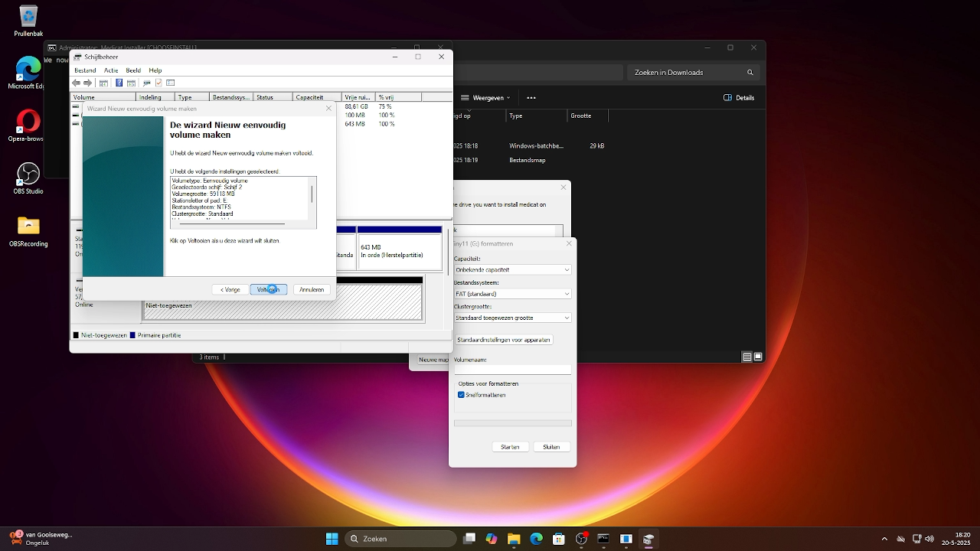This screenshot has width=980, height=551.
Task: Open the Weergeven view dropdown
Action: 488,98
